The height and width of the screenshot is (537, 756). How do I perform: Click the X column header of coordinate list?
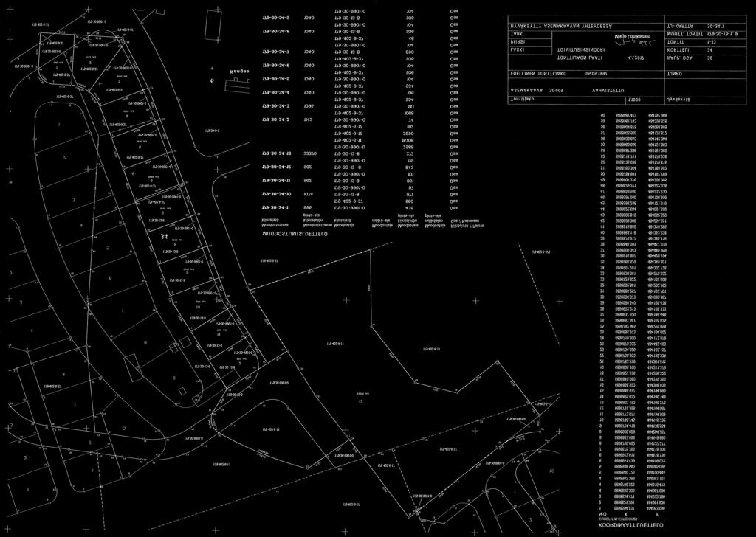(x=625, y=514)
